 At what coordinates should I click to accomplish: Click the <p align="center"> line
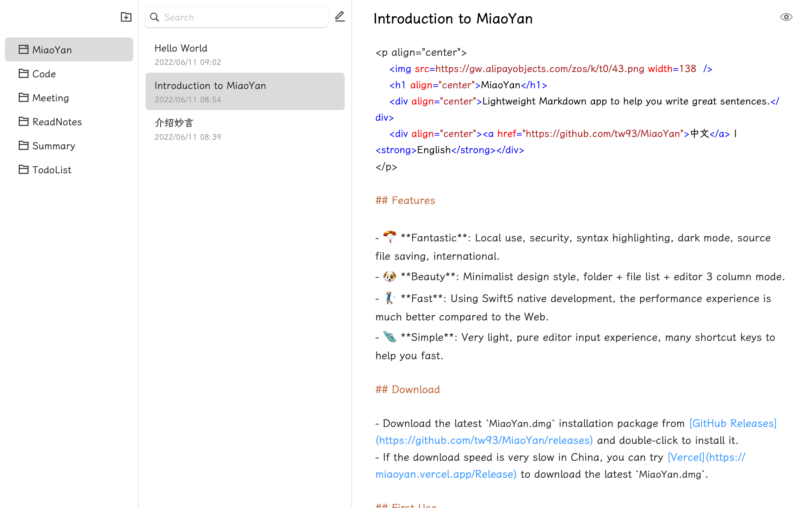(421, 53)
